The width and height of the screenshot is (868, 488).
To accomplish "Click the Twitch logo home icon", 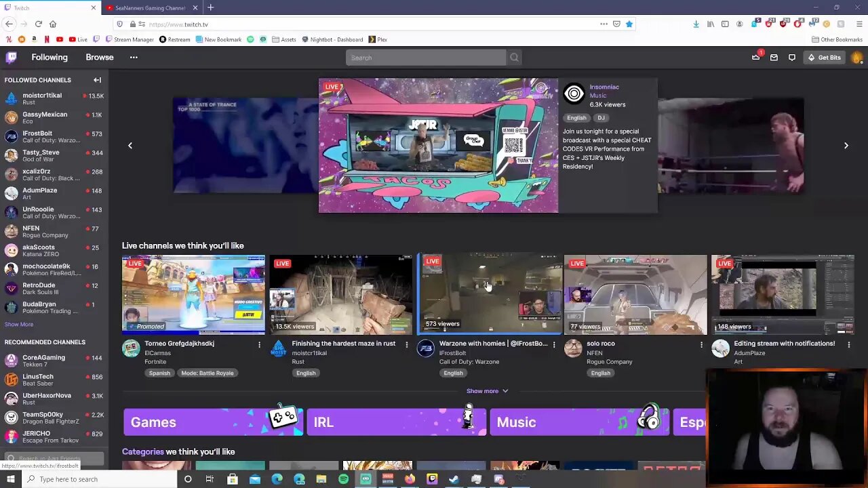I will [11, 58].
